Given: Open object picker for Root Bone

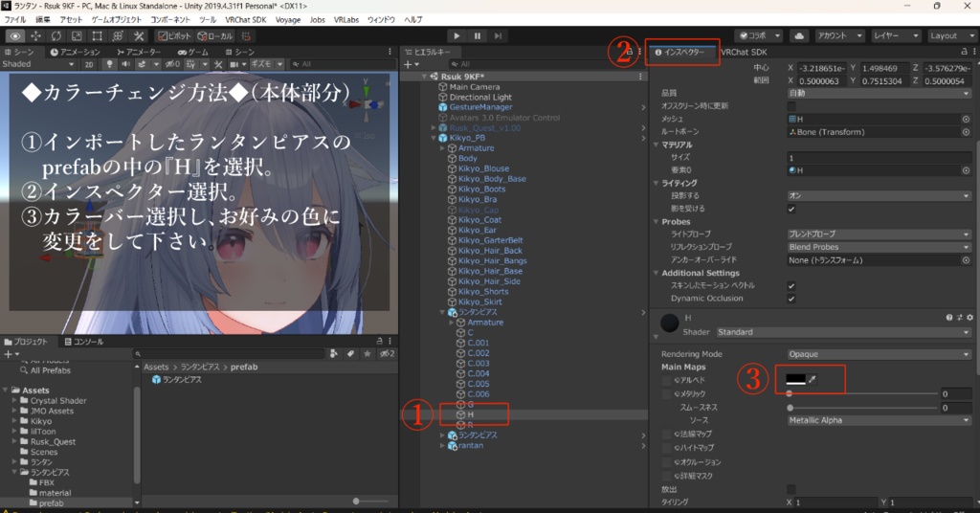Looking at the screenshot, I should (966, 132).
